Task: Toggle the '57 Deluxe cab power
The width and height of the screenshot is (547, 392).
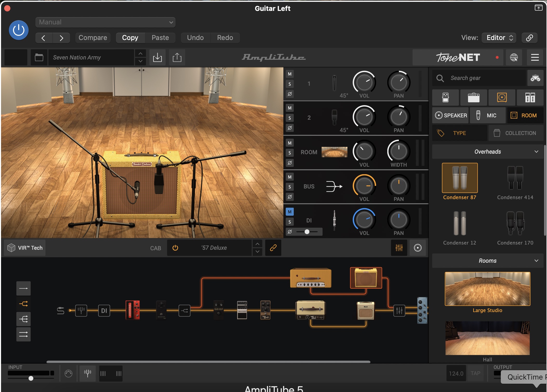Action: coord(175,248)
